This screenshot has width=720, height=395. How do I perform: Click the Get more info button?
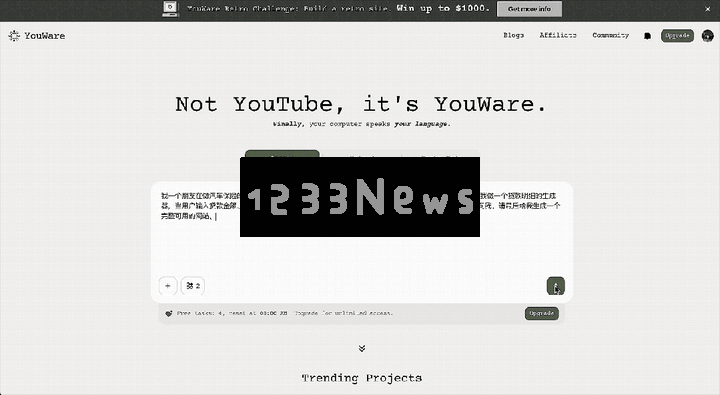529,9
